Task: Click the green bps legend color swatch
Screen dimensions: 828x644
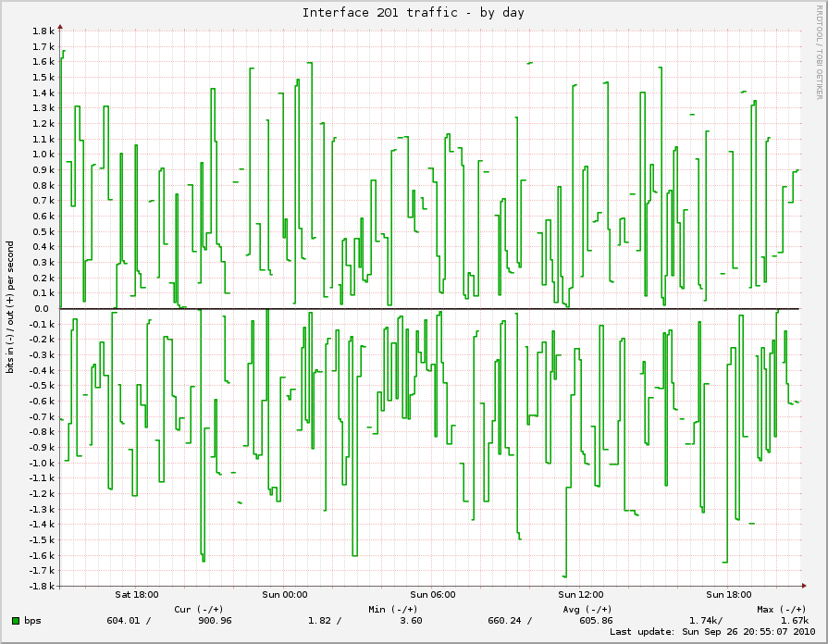Action: click(16, 620)
